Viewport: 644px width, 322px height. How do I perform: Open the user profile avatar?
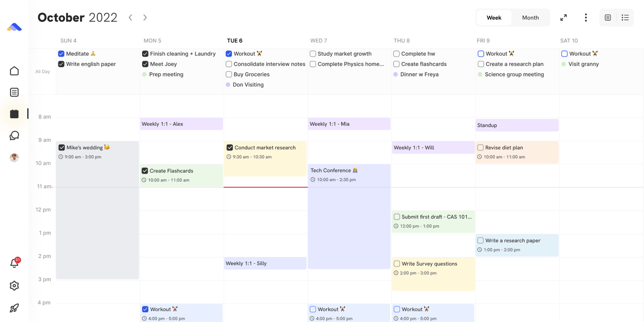coord(14,157)
